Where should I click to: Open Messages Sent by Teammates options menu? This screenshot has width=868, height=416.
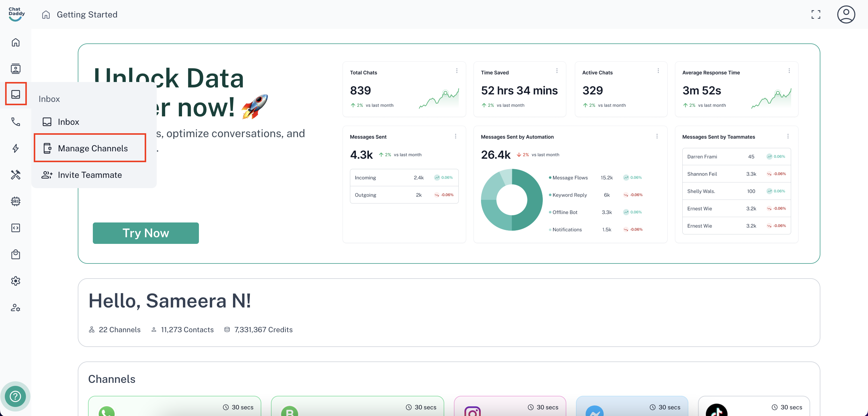(x=788, y=136)
